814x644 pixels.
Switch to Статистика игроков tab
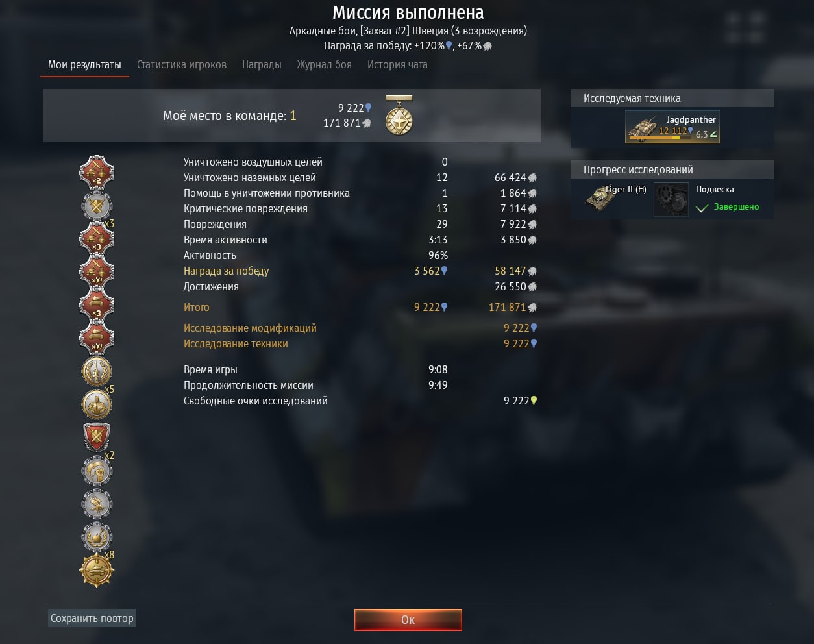coord(182,64)
